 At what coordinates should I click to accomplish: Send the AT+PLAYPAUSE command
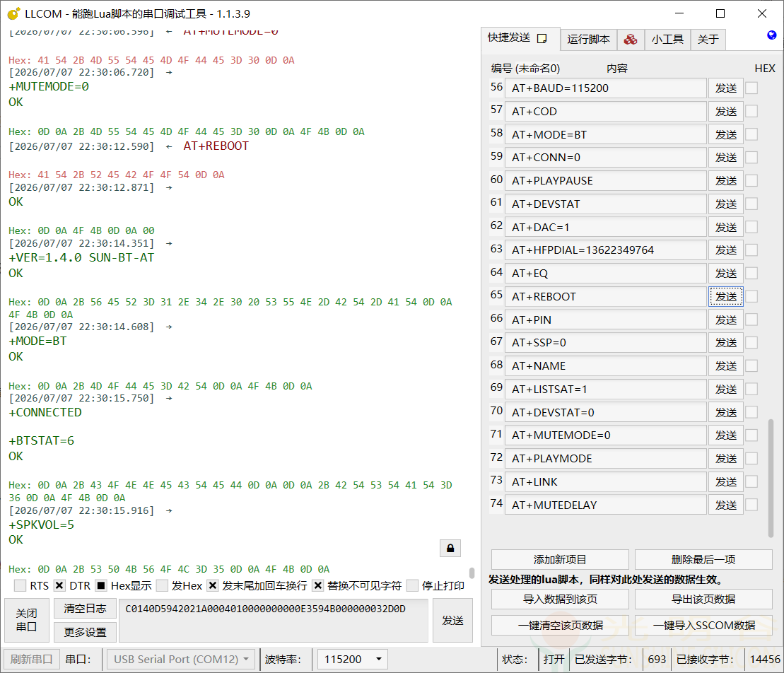[x=725, y=180]
